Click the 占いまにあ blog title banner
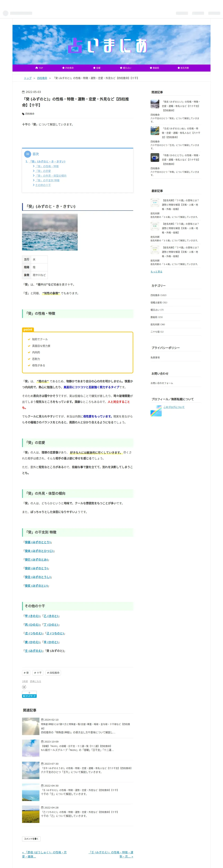Viewport: 223px width, 868px height. 111,45
